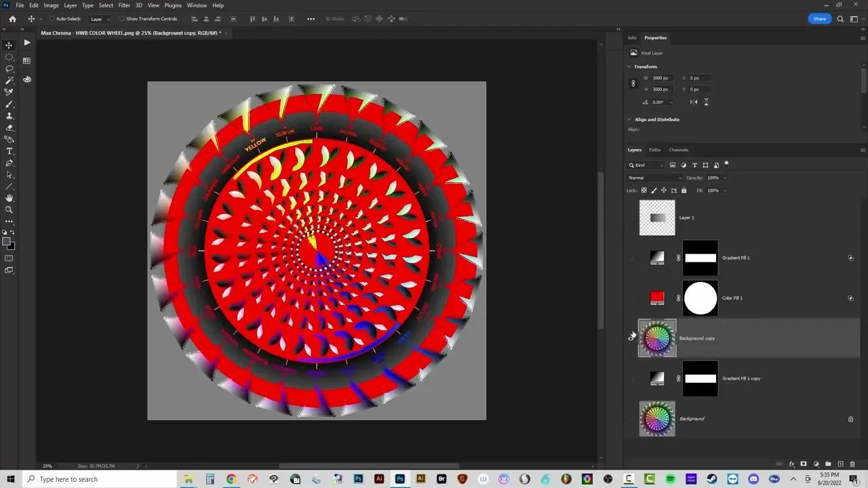Select the Eyedropper tool
The height and width of the screenshot is (488, 868).
[x=9, y=92]
